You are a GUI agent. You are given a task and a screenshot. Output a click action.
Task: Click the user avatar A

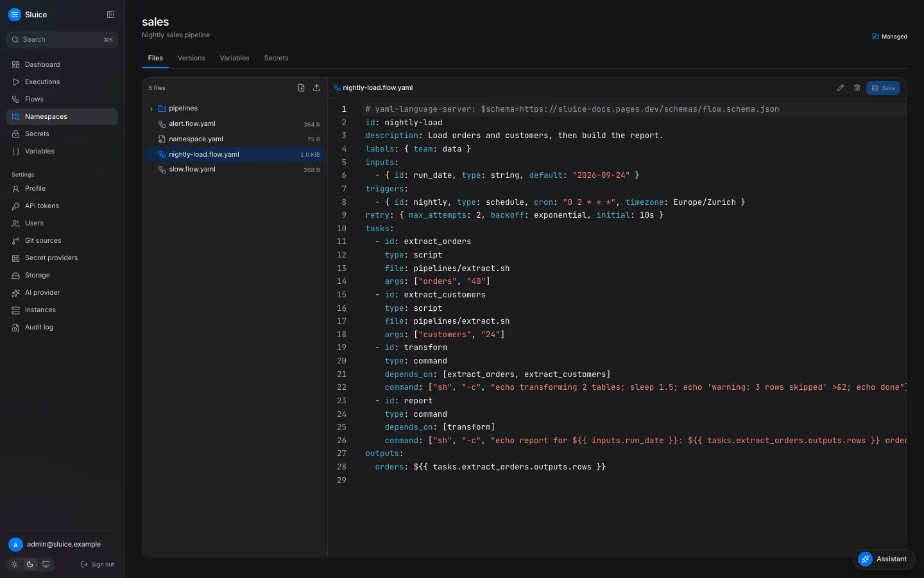point(15,545)
